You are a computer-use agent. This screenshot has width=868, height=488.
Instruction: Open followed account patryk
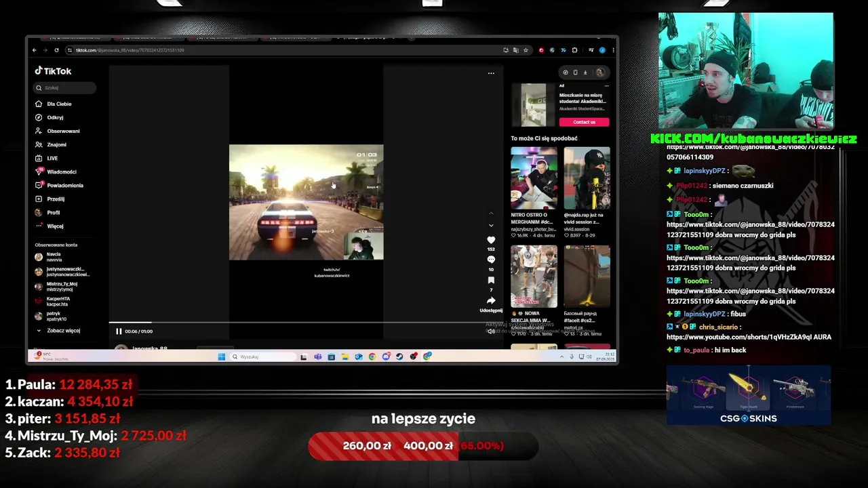[51, 317]
